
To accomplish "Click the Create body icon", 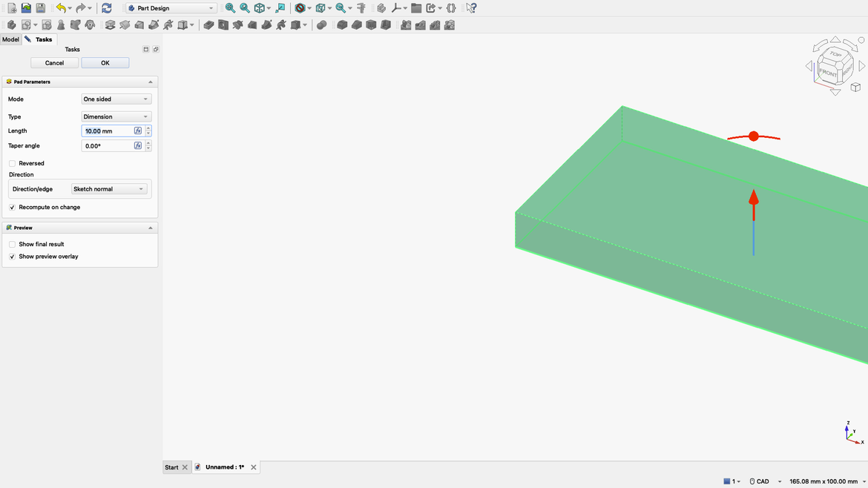I will point(10,24).
